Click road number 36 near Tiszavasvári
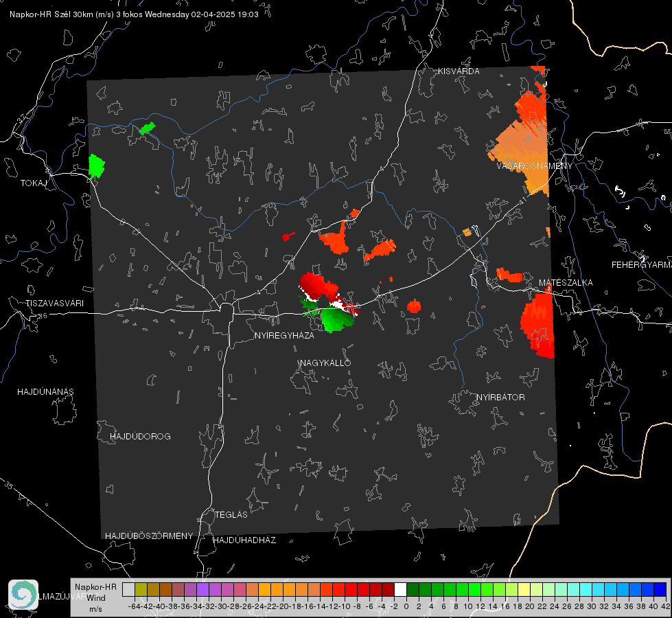Screen dimensions: 672x618 (x=43, y=316)
